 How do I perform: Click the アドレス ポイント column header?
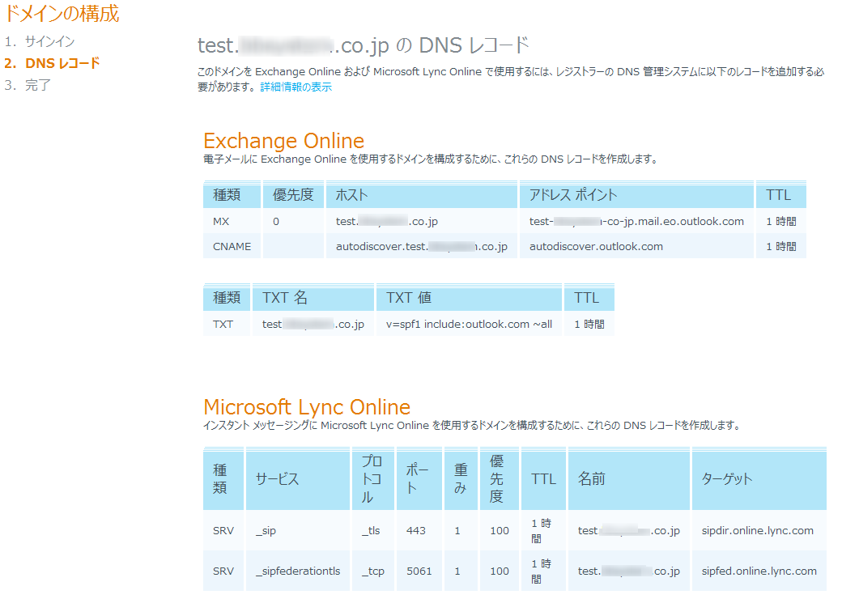[636, 195]
